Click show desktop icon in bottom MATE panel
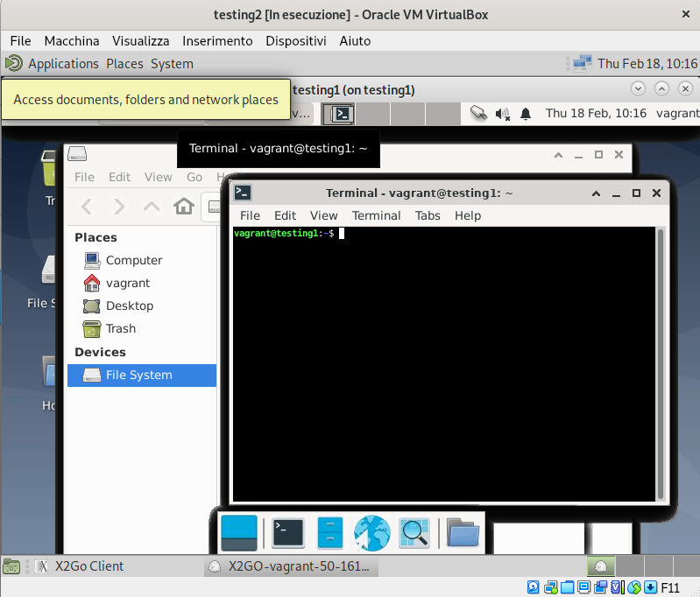The height and width of the screenshot is (597, 700). pos(11,566)
